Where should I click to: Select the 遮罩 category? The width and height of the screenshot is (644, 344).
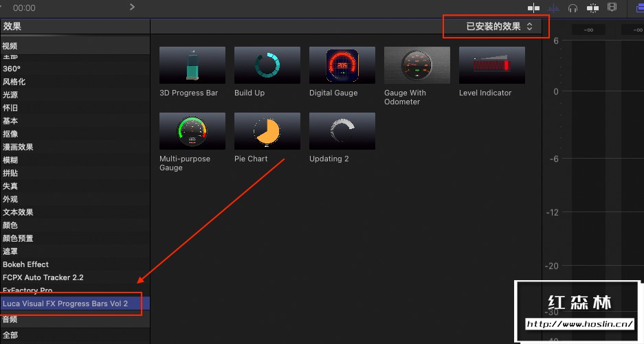tap(75, 251)
